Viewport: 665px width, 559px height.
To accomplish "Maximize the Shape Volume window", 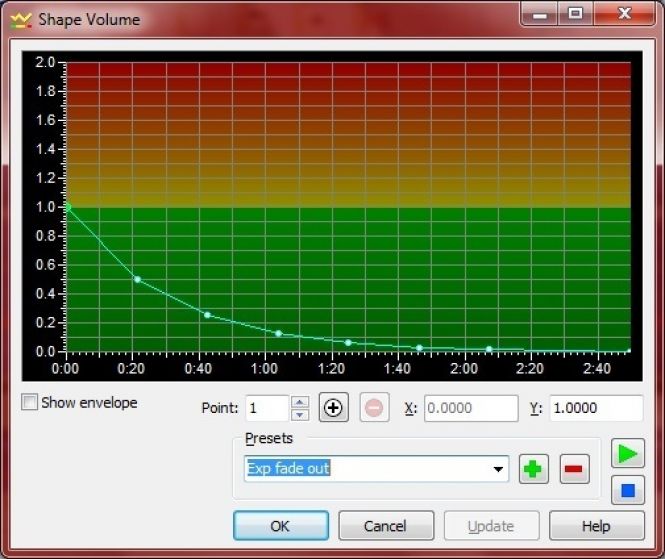I will 575,14.
